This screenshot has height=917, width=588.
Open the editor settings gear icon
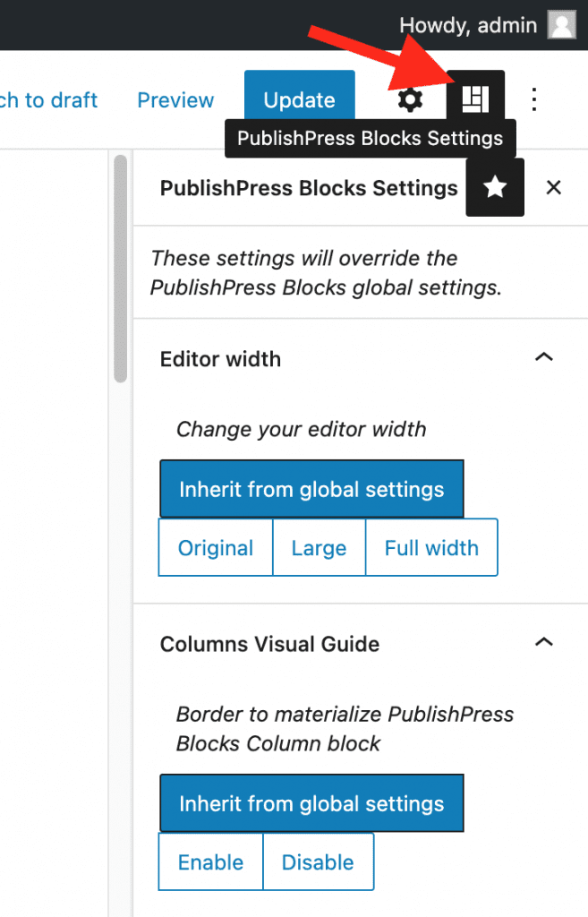point(409,99)
